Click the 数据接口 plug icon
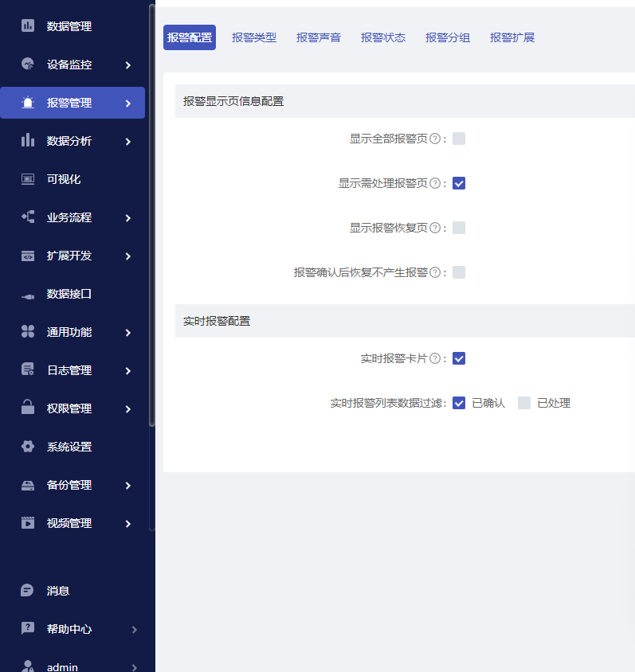The image size is (635, 672). tap(28, 295)
